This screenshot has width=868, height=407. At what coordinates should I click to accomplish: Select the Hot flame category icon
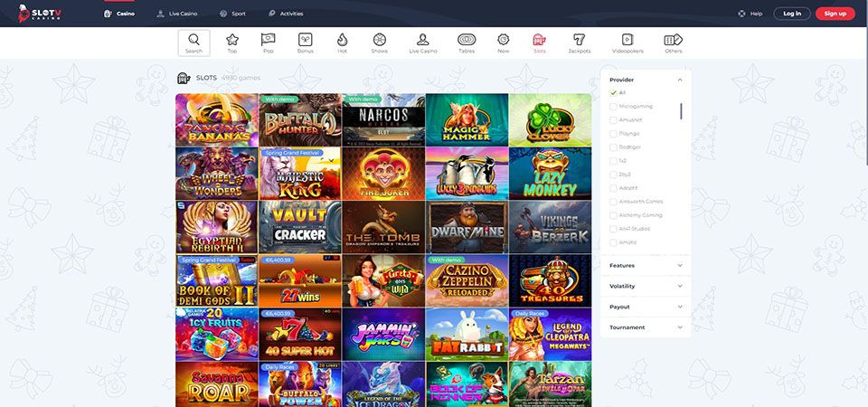pyautogui.click(x=342, y=39)
